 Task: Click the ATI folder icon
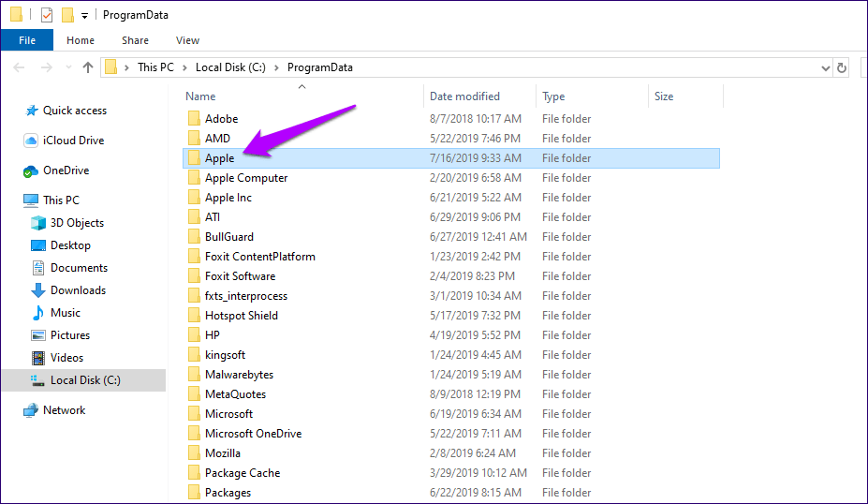click(194, 217)
